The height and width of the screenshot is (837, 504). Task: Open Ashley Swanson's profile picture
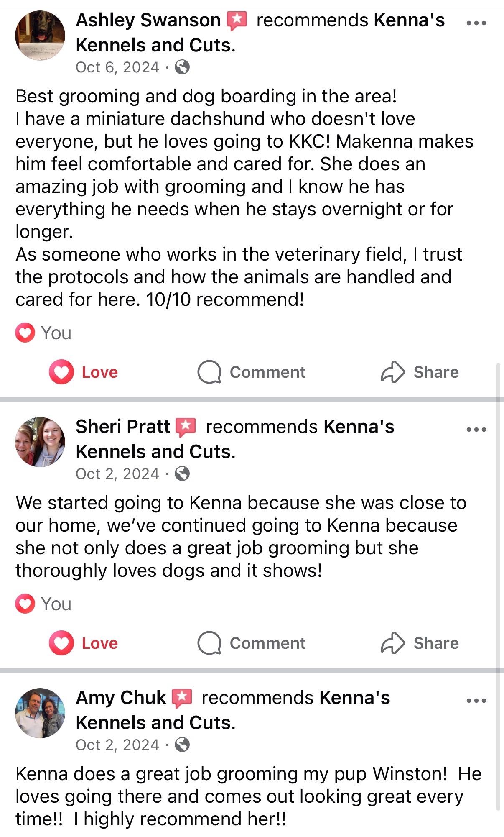(40, 35)
